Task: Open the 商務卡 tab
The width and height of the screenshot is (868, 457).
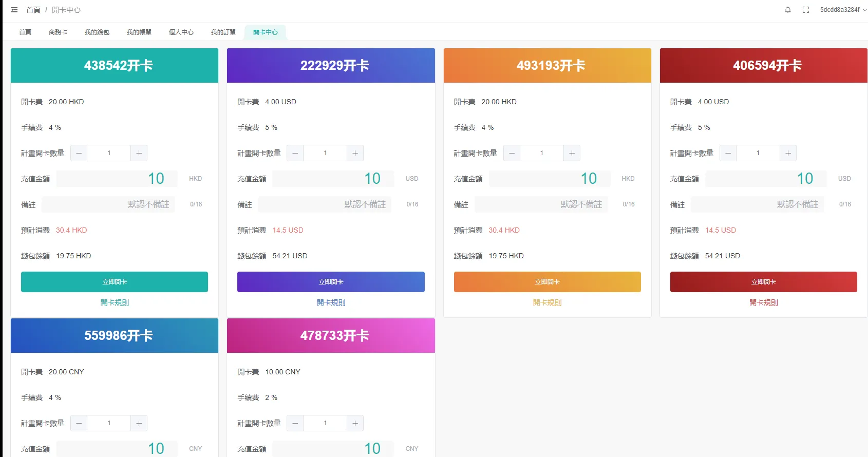Action: (58, 32)
